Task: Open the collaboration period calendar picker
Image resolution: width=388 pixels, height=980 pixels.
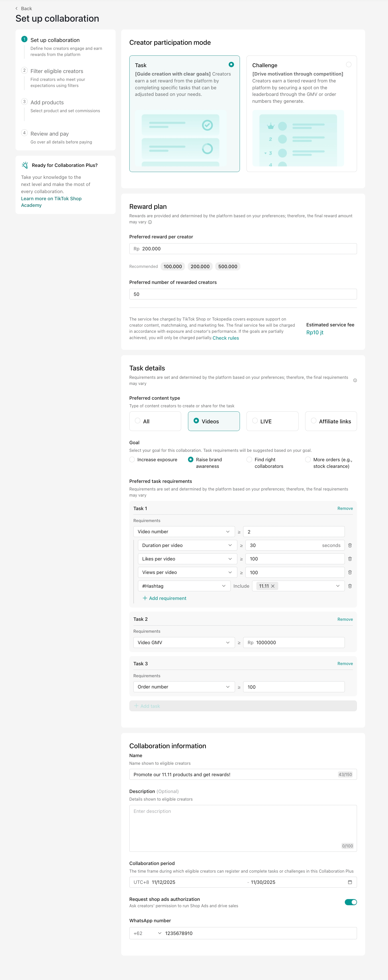Action: coord(350,882)
